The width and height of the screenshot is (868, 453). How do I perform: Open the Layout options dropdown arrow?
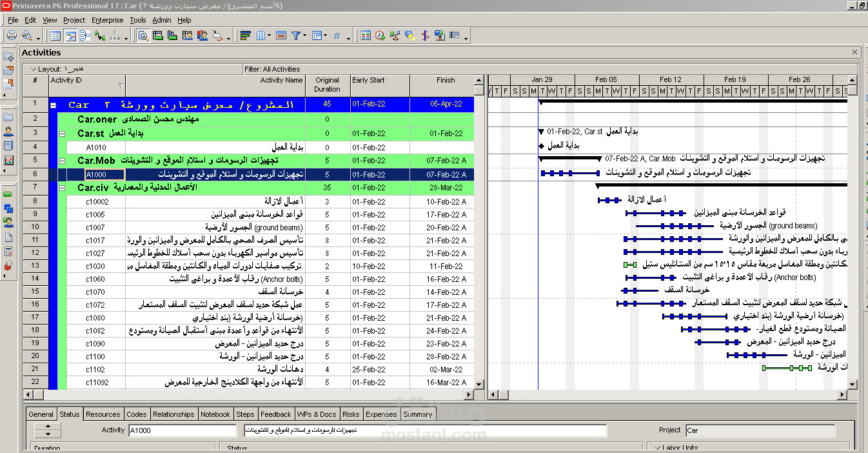click(x=34, y=69)
